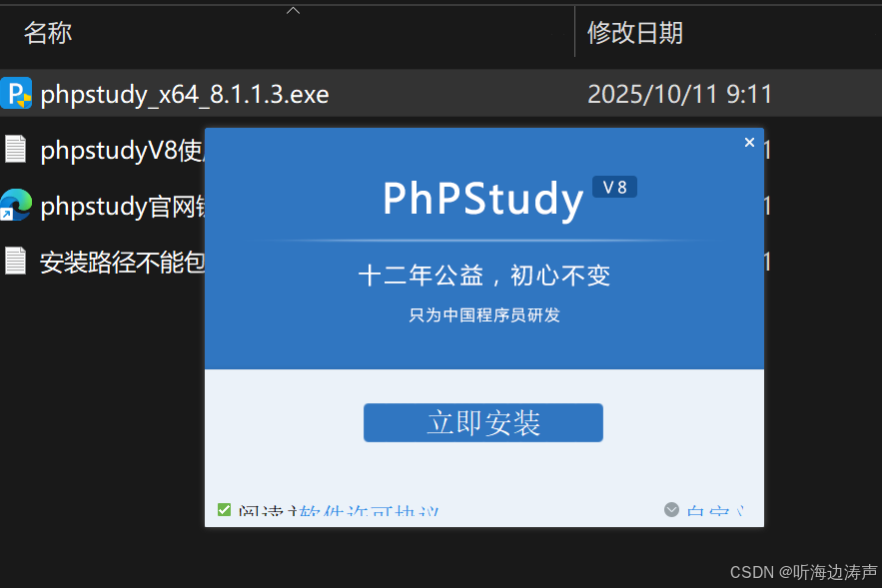Click the sort chevron above the 名称 column

[x=293, y=9]
